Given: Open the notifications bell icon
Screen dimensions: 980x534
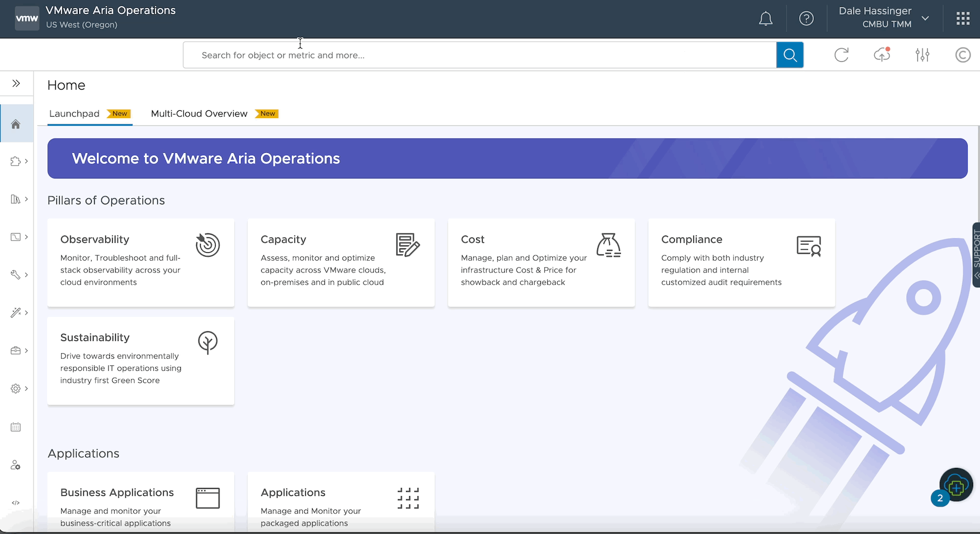Looking at the screenshot, I should [765, 19].
